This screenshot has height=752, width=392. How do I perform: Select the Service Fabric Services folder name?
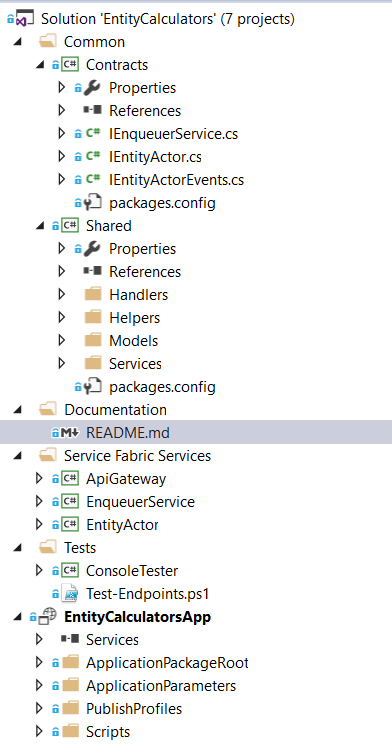[x=138, y=456]
